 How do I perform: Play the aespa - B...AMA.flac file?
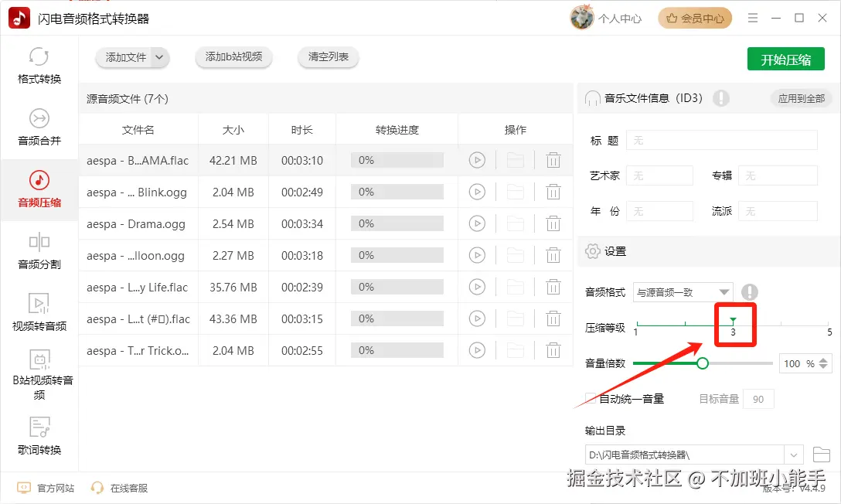477,160
